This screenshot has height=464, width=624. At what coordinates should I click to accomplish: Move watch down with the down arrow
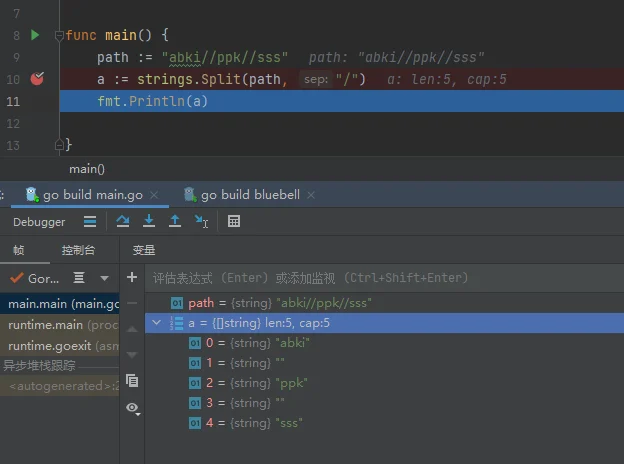pos(132,354)
